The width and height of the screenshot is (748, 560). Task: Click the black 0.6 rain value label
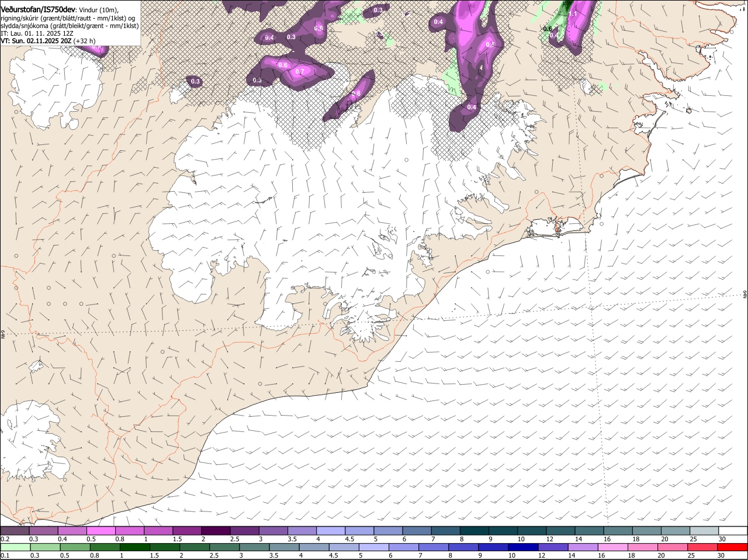[548, 29]
